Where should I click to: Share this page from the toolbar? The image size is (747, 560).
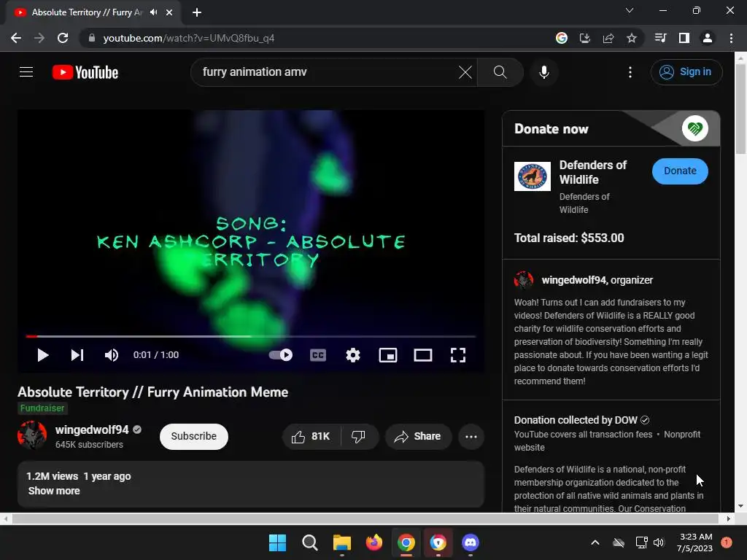pyautogui.click(x=608, y=38)
